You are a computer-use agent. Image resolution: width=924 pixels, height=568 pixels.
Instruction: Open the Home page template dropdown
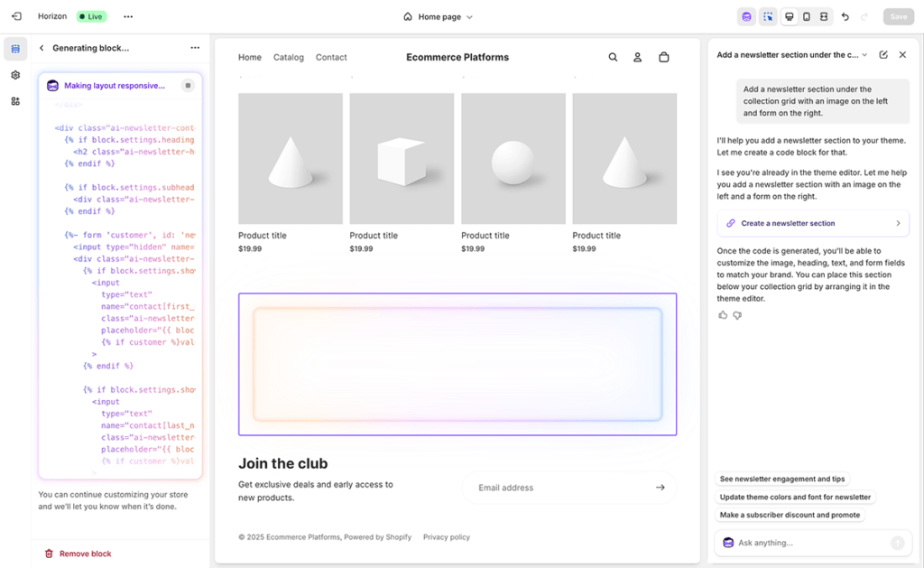click(439, 16)
